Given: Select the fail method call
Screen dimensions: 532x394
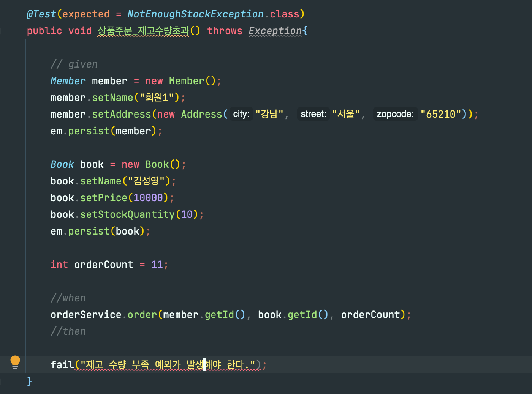Looking at the screenshot, I should [62, 364].
